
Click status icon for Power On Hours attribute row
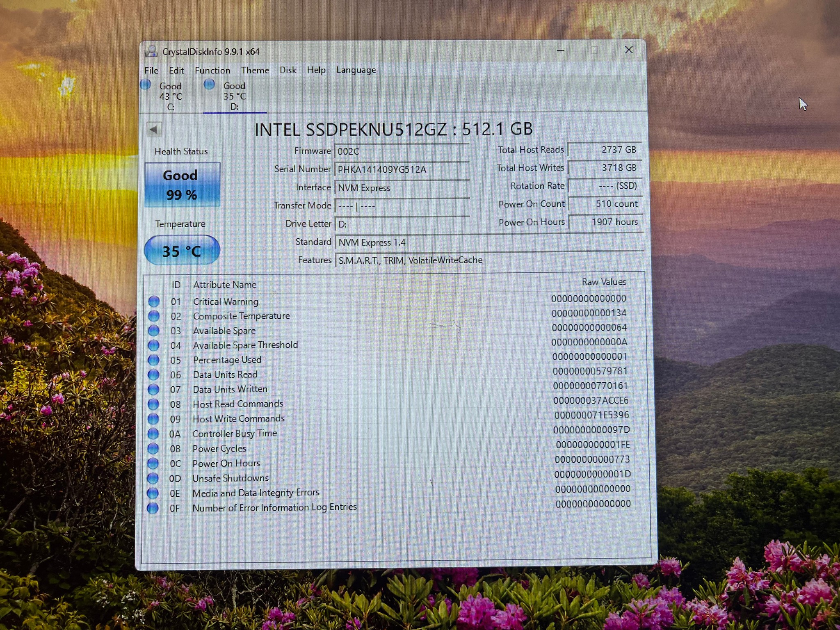coord(153,463)
